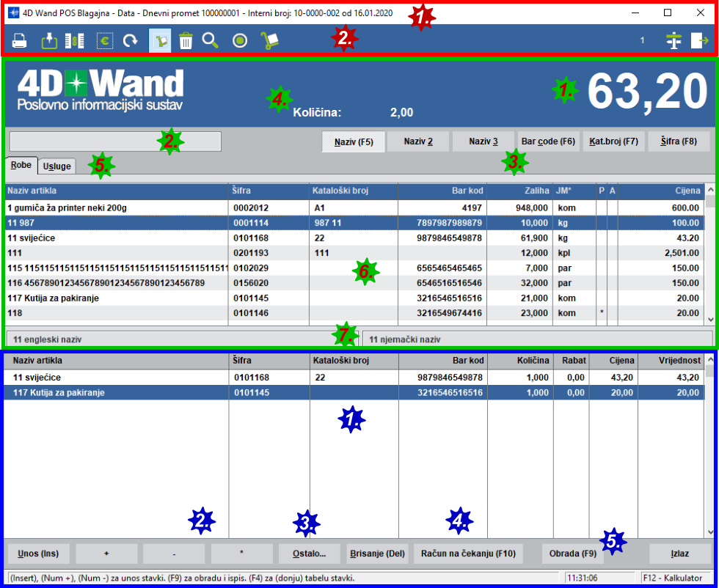
Task: Click the trash can toolbar icon
Action: click(186, 41)
